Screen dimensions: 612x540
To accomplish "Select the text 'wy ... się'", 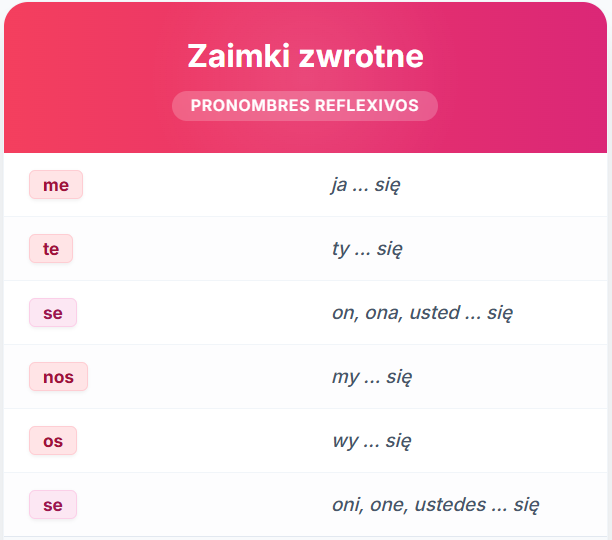I will coord(372,441).
